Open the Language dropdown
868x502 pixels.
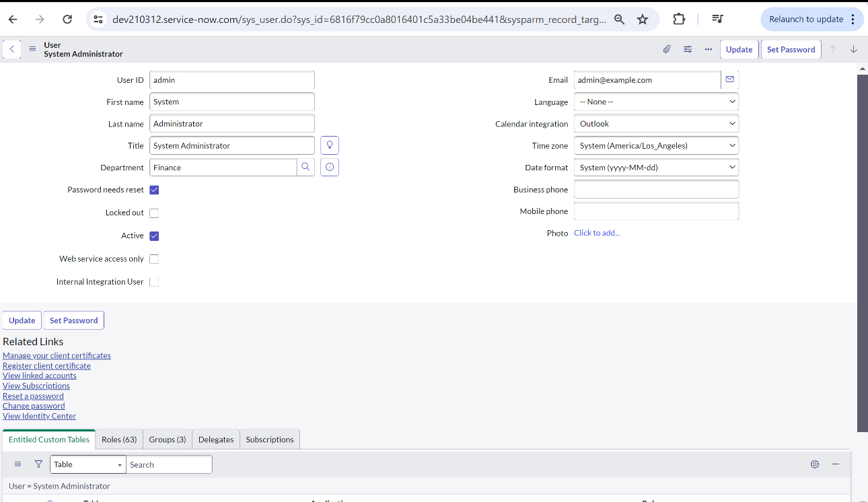(656, 102)
